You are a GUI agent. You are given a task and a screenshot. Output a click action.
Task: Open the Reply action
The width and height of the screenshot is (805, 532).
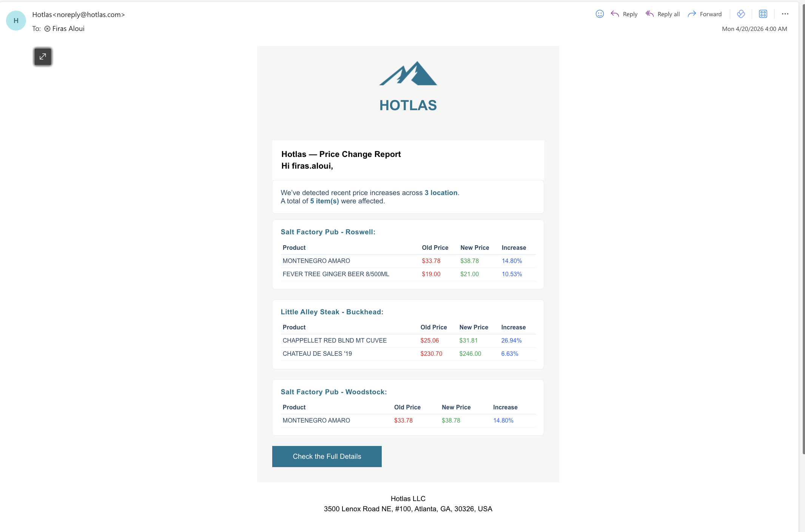tap(624, 14)
